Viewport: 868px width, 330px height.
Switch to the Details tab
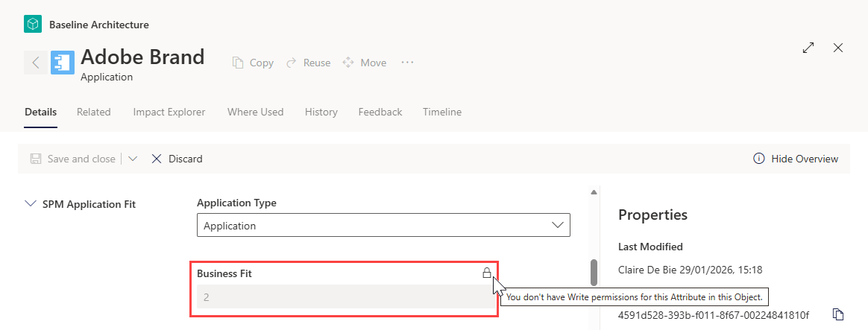pyautogui.click(x=40, y=112)
